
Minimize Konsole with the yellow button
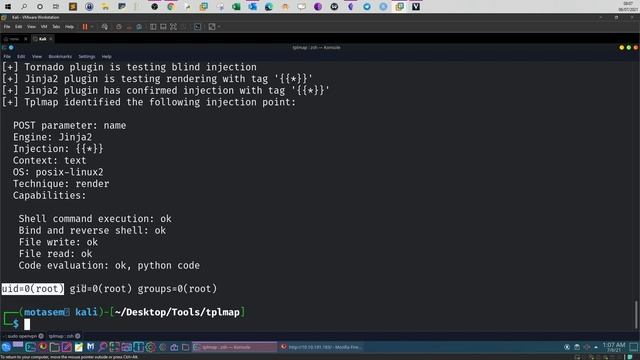point(622,48)
